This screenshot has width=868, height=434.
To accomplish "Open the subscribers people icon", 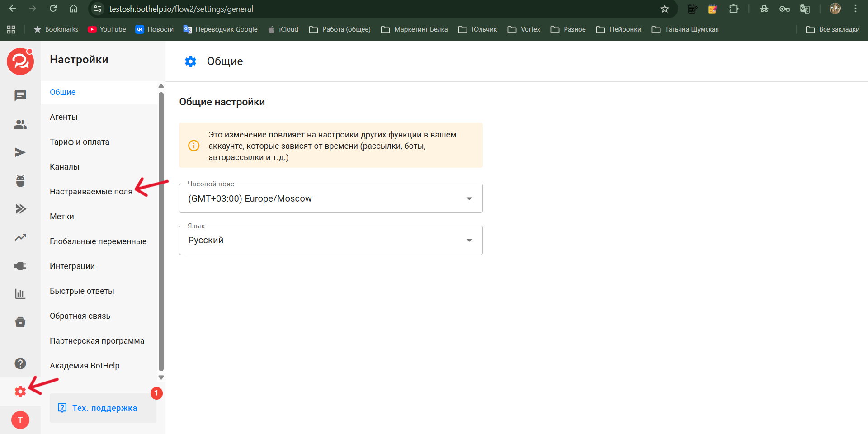I will tap(20, 124).
